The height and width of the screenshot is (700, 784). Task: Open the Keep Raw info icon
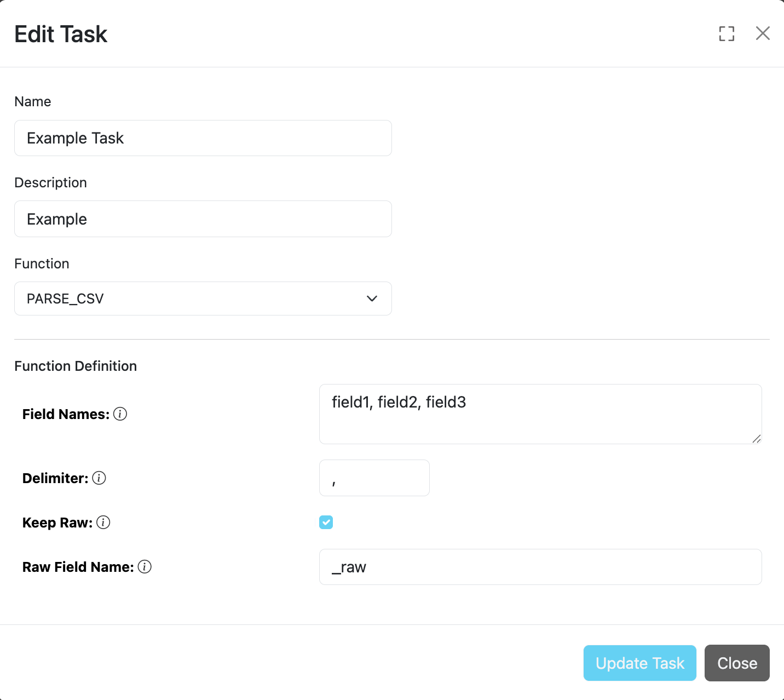click(x=103, y=523)
